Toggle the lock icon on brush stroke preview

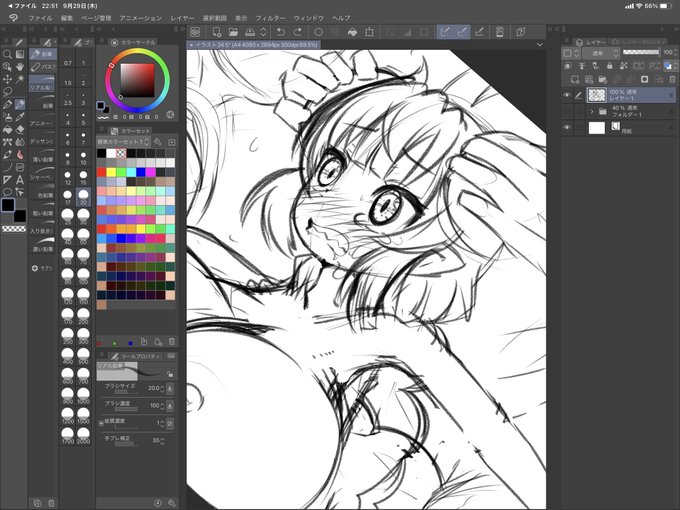tap(170, 373)
